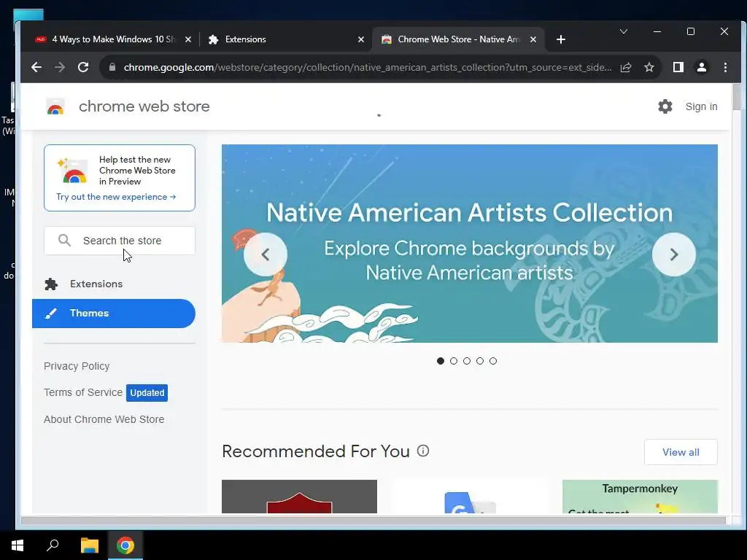The image size is (747, 560).
Task: Click Try out the new experience link
Action: (x=116, y=197)
